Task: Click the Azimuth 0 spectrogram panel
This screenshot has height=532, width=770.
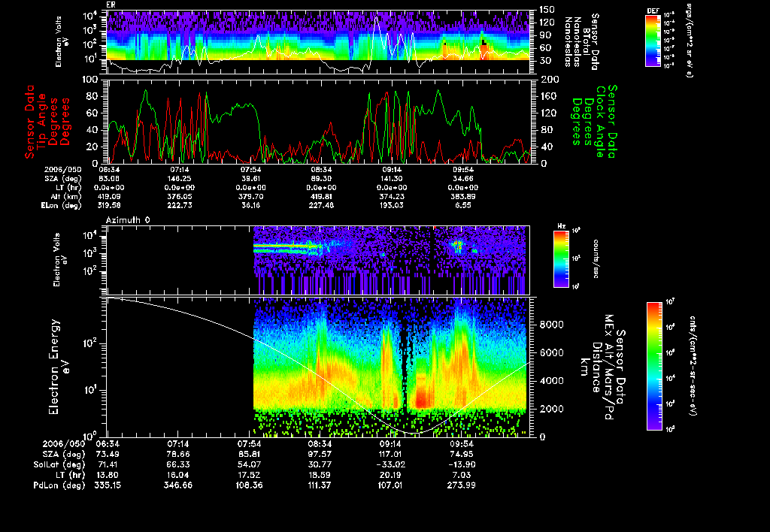Action: click(319, 260)
